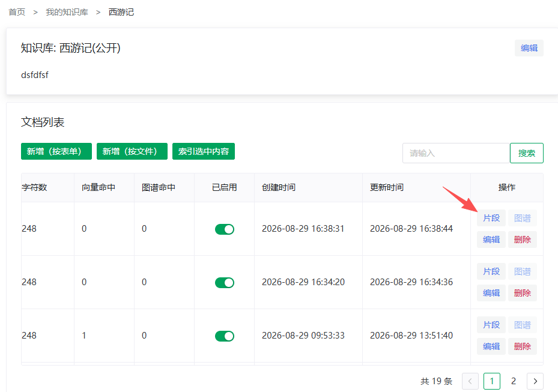Image resolution: width=558 pixels, height=392 pixels.
Task: Click 删除 for row updated 13:51:40
Action: coord(523,346)
